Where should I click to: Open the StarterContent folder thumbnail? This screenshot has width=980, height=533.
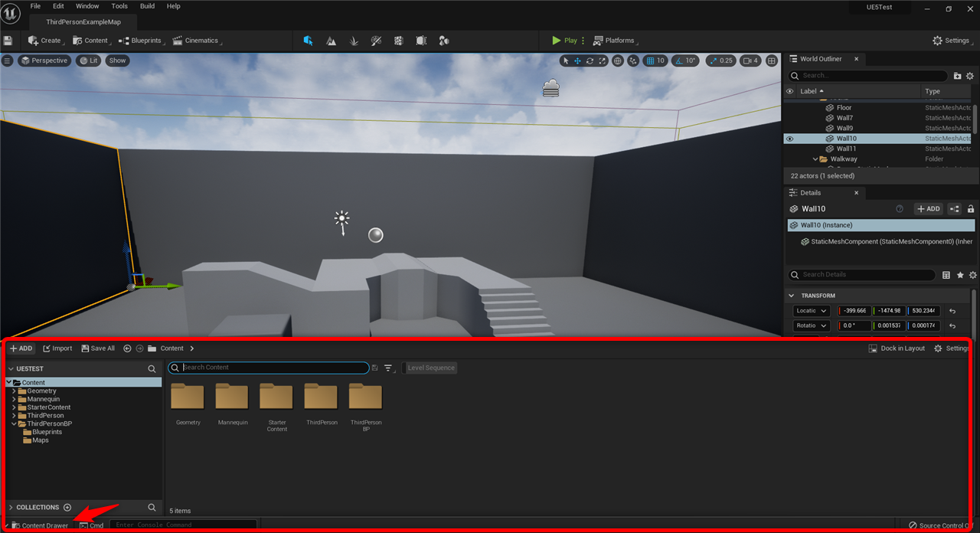276,397
